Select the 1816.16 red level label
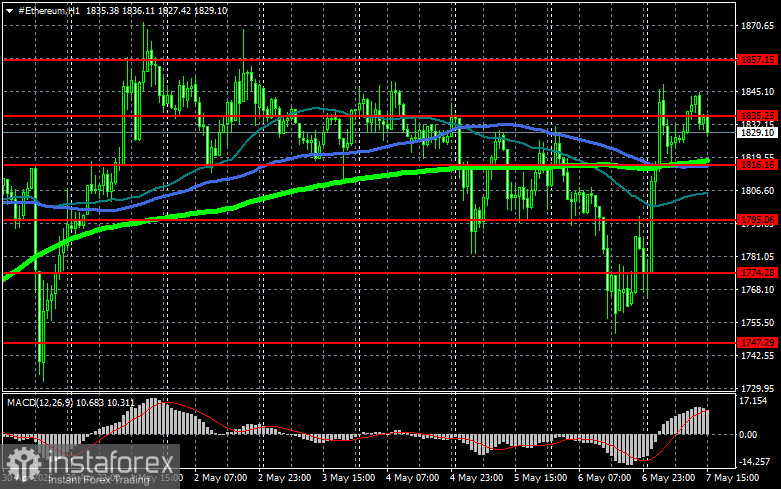 coord(756,165)
